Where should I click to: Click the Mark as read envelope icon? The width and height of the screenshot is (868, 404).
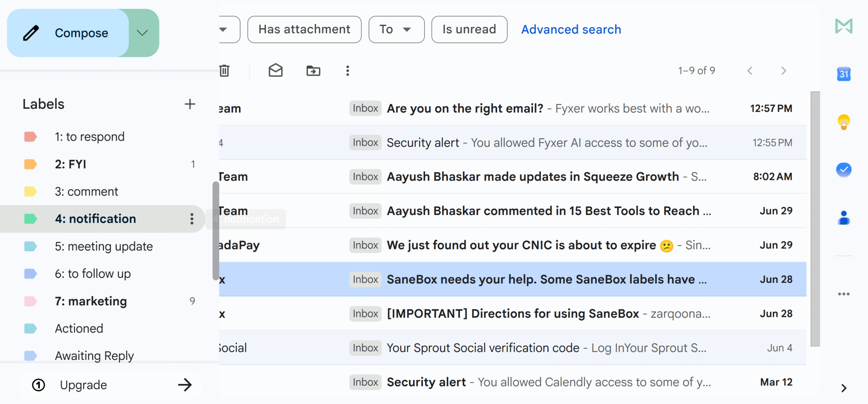click(x=276, y=70)
